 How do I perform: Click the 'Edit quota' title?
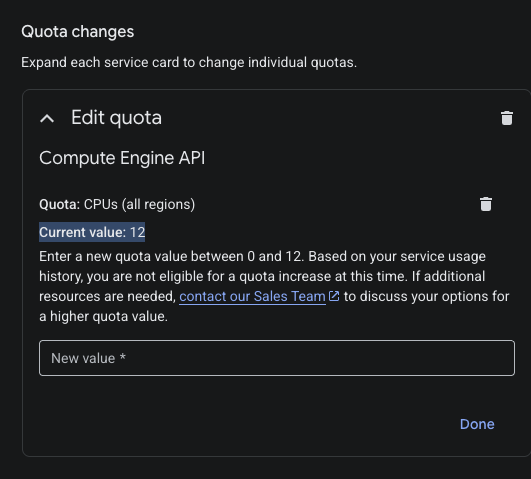pos(116,118)
